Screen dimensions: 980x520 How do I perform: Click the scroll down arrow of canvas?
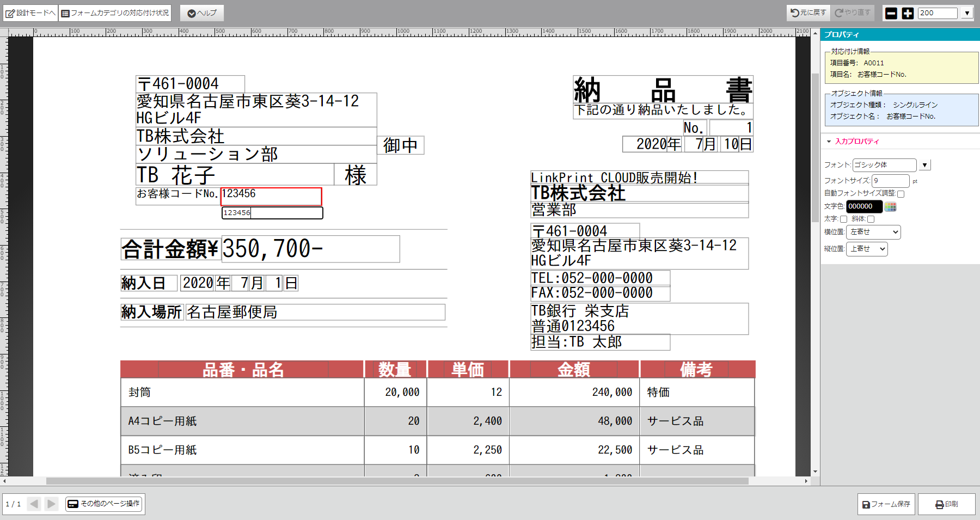pyautogui.click(x=815, y=472)
